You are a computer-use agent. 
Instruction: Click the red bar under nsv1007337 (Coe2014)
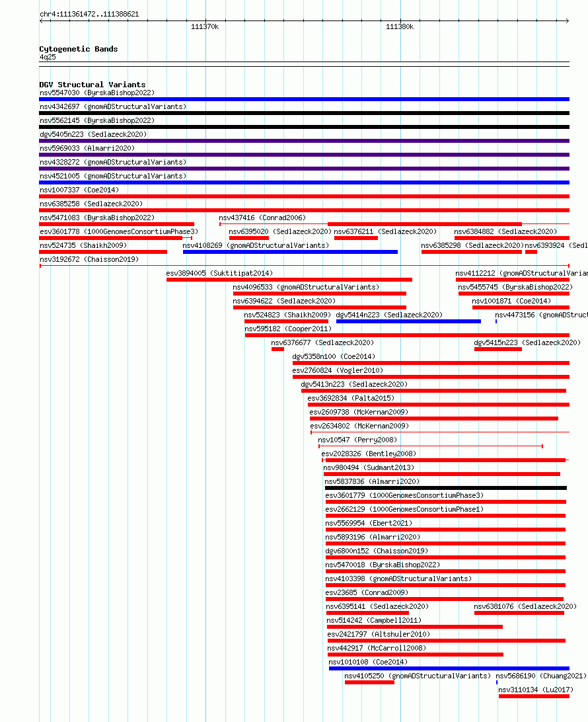click(304, 196)
